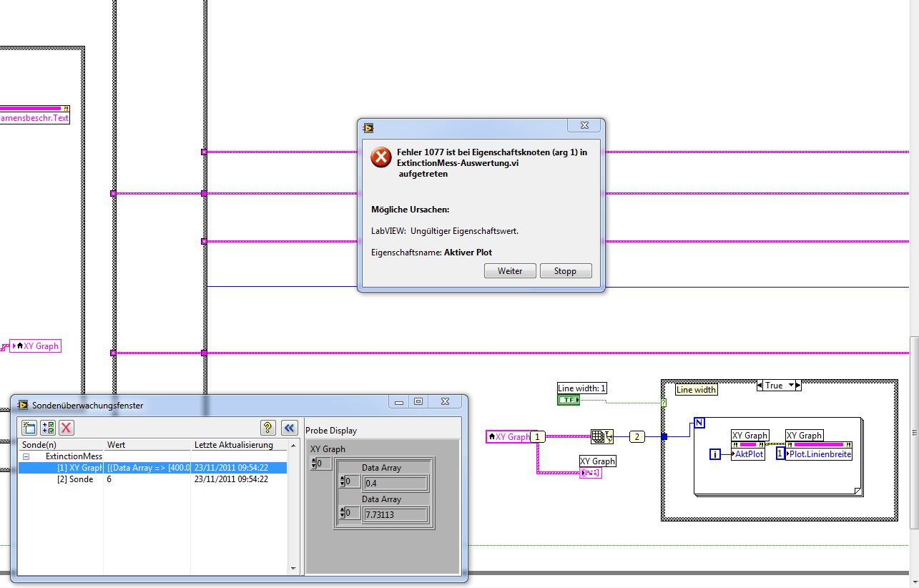The width and height of the screenshot is (919, 588).
Task: Click LabVIEW icon in Sondenüberwachungsfenster title bar
Action: pyautogui.click(x=23, y=405)
